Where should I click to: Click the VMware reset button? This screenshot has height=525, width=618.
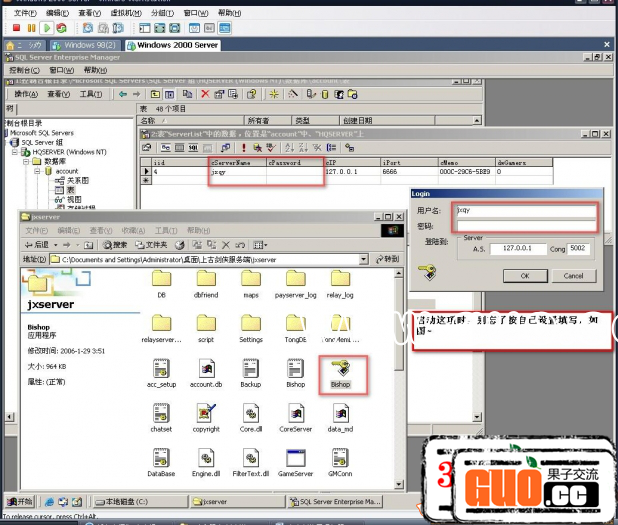[61, 28]
